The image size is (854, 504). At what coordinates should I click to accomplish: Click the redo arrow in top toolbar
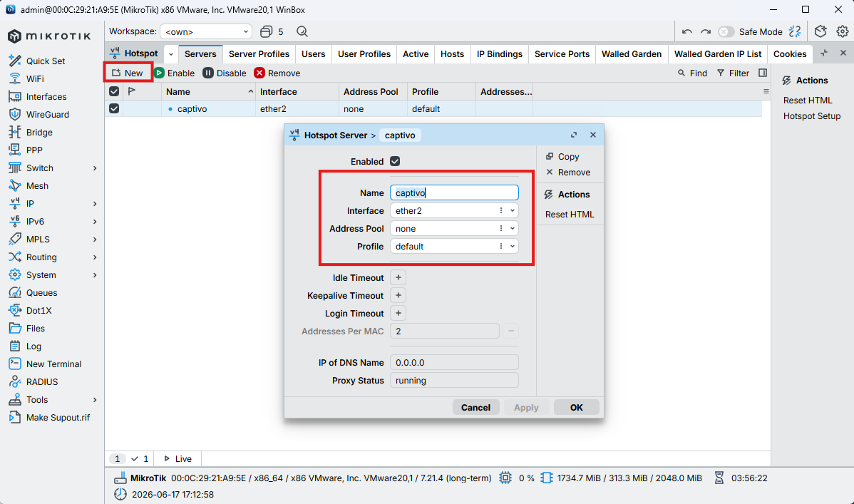tap(705, 31)
